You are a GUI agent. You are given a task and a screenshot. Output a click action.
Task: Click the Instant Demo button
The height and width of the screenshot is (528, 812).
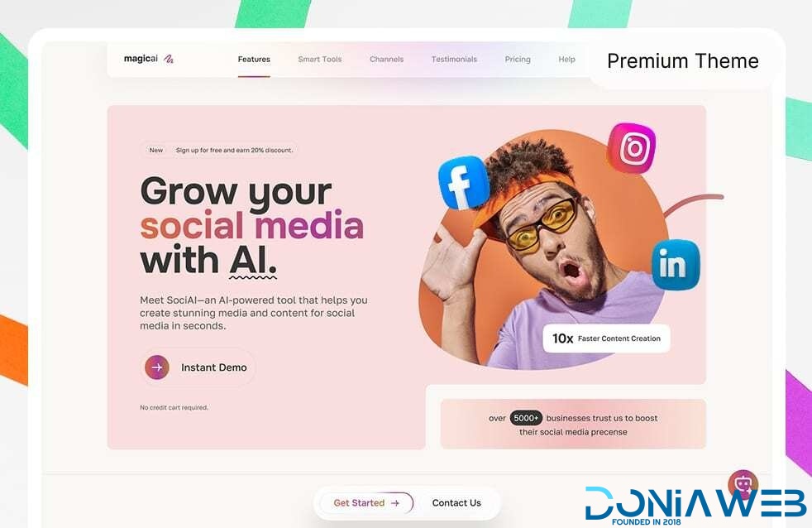pyautogui.click(x=198, y=367)
